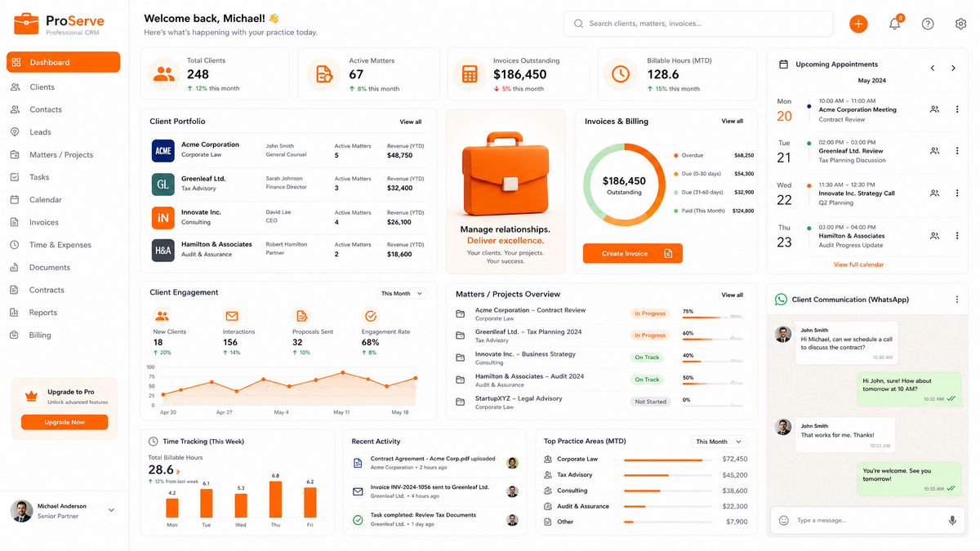Screen dimensions: 980x551
Task: Expand the Michael Anderson profile chevron
Action: (x=112, y=510)
